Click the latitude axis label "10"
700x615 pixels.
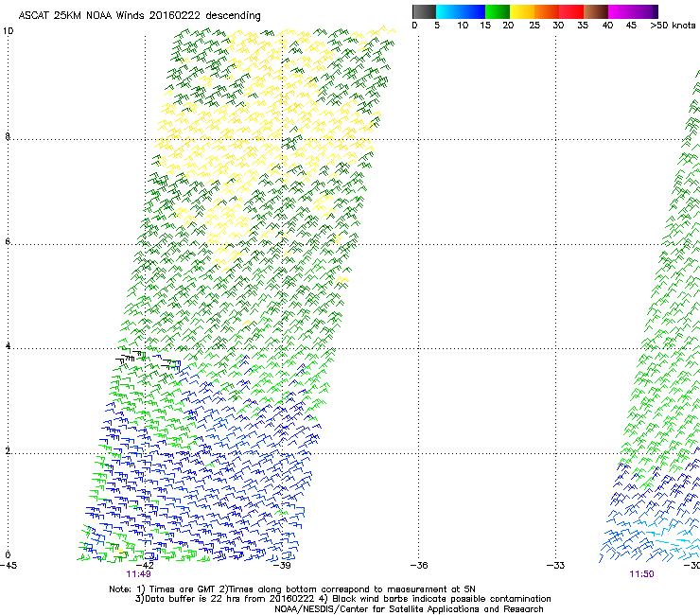click(8, 31)
